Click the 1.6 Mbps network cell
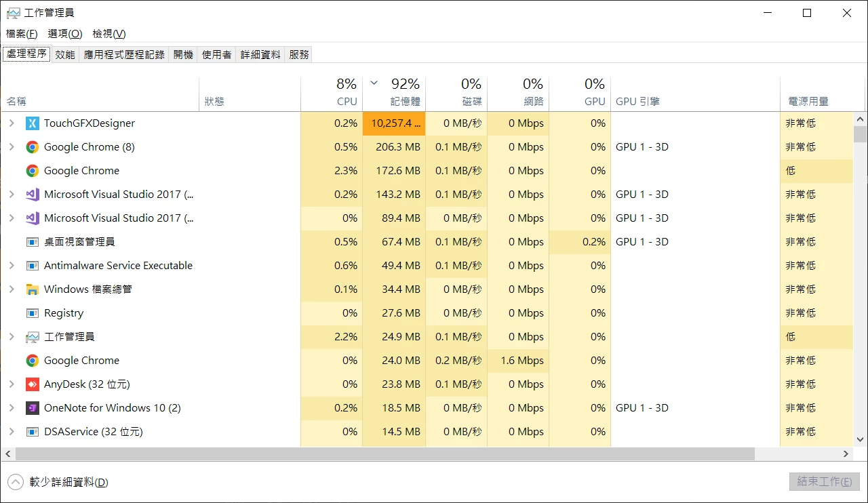The width and height of the screenshot is (868, 503). [518, 361]
